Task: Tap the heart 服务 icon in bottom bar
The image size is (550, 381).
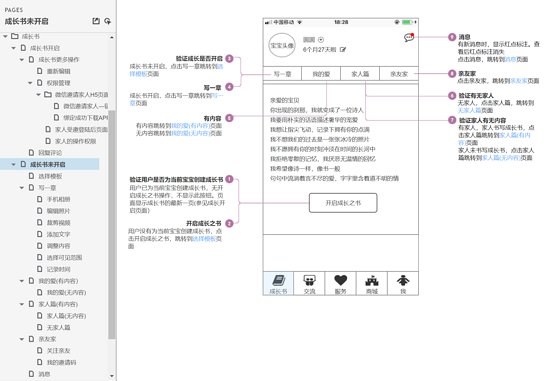Action: [x=341, y=280]
